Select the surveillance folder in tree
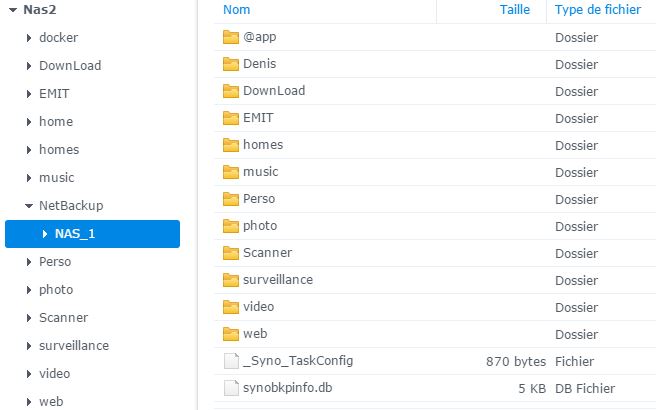This screenshot has height=410, width=656. [74, 346]
